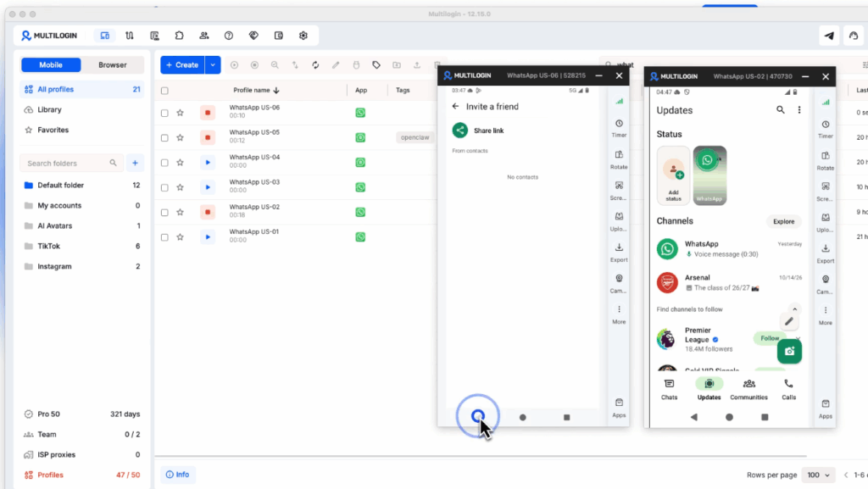This screenshot has height=489, width=868.
Task: Open the tag icon in profile toolbar
Action: [376, 64]
